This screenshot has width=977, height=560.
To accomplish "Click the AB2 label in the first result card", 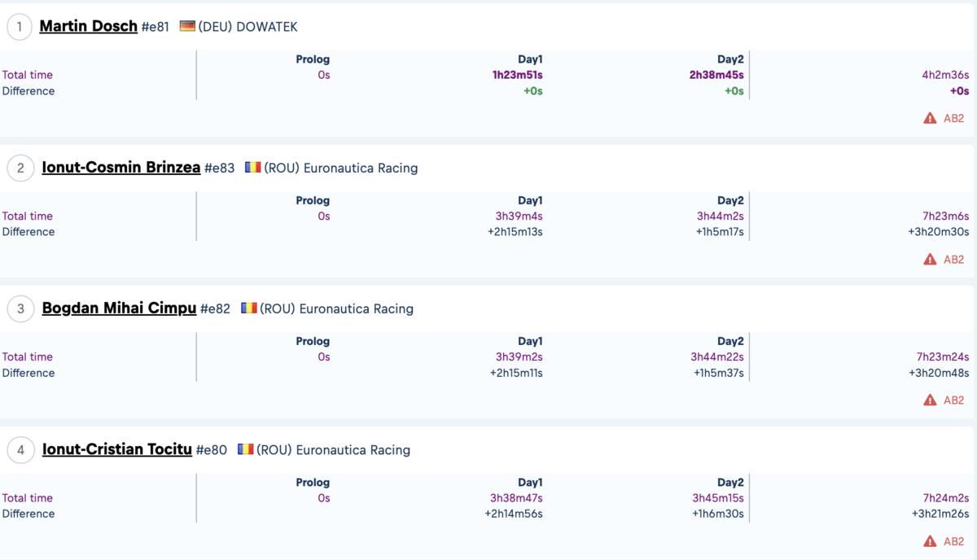I will pos(953,118).
